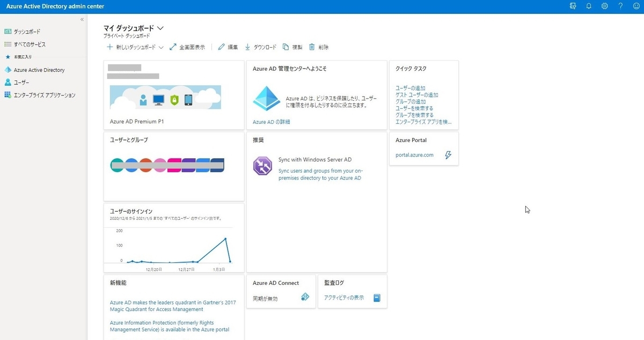Enter full screen with 全画面表示
This screenshot has height=340, width=644.
click(x=187, y=47)
